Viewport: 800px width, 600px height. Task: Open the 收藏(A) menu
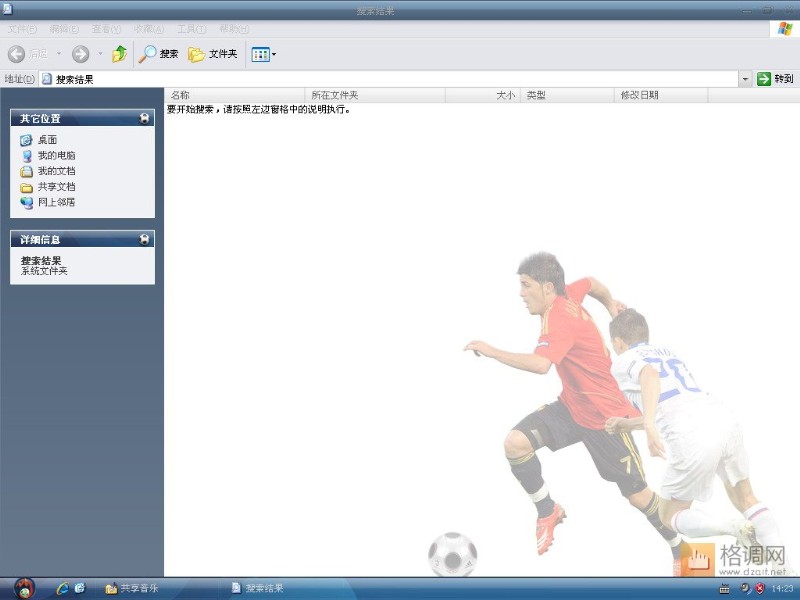coord(148,29)
